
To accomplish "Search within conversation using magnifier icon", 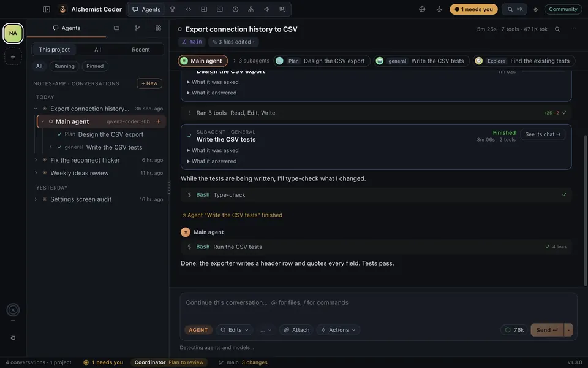I will 557,29.
